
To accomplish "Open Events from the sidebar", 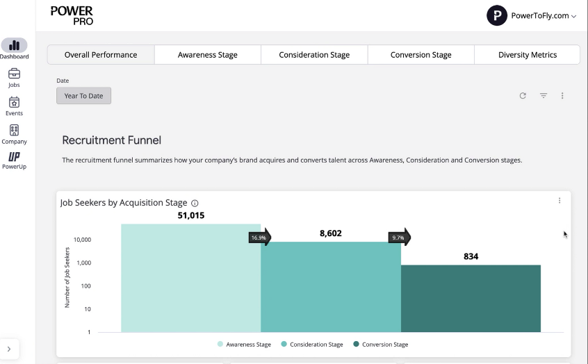I will (x=14, y=103).
